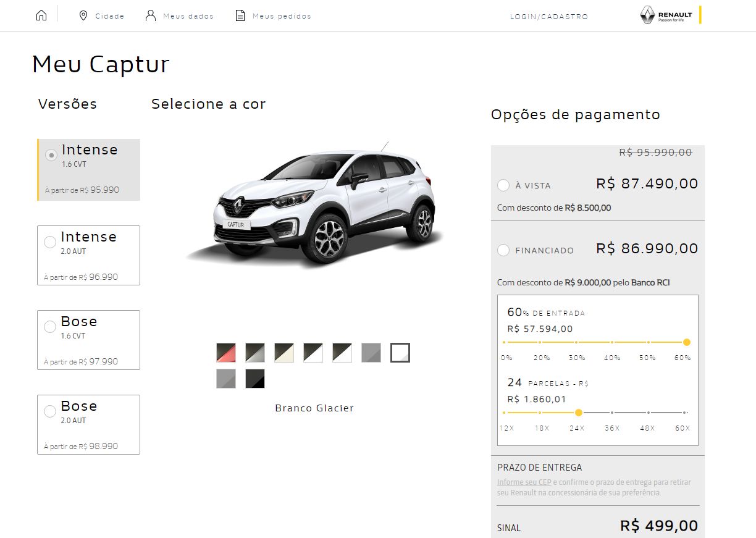Screen dimensions: 756x538
Task: Pick the solid gray color swatch in the first row
Action: 371,353
